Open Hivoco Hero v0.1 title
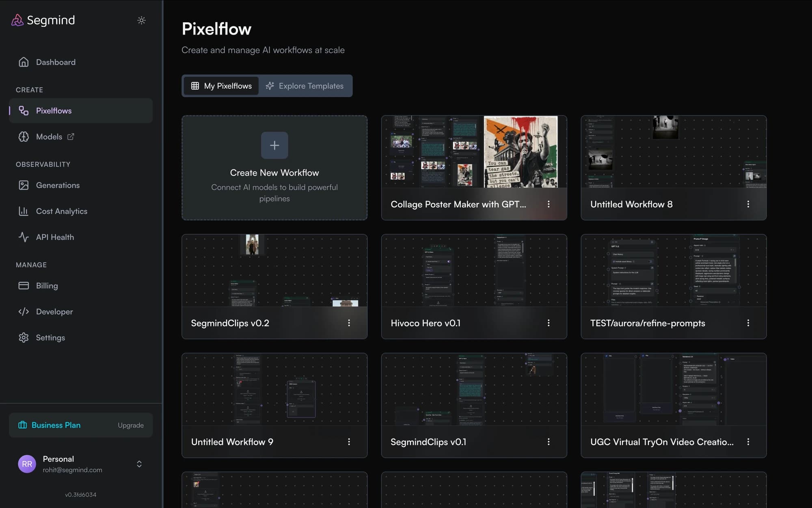812x508 pixels. tap(425, 323)
